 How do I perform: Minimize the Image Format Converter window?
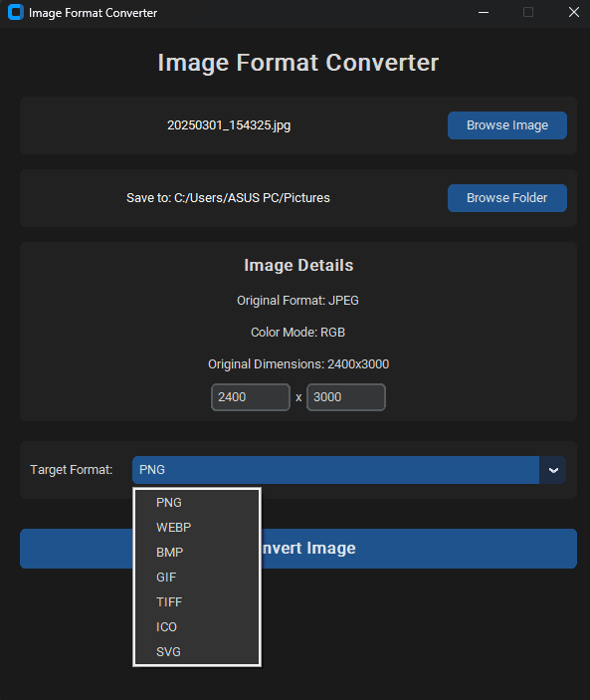484,13
